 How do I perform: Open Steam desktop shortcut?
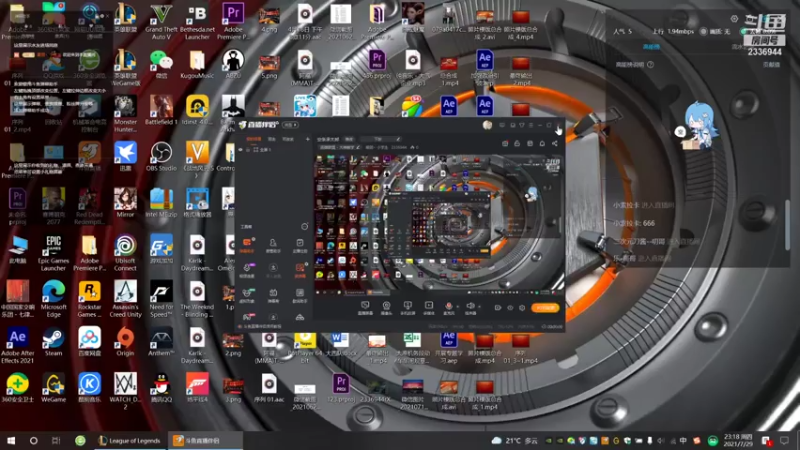click(x=54, y=341)
